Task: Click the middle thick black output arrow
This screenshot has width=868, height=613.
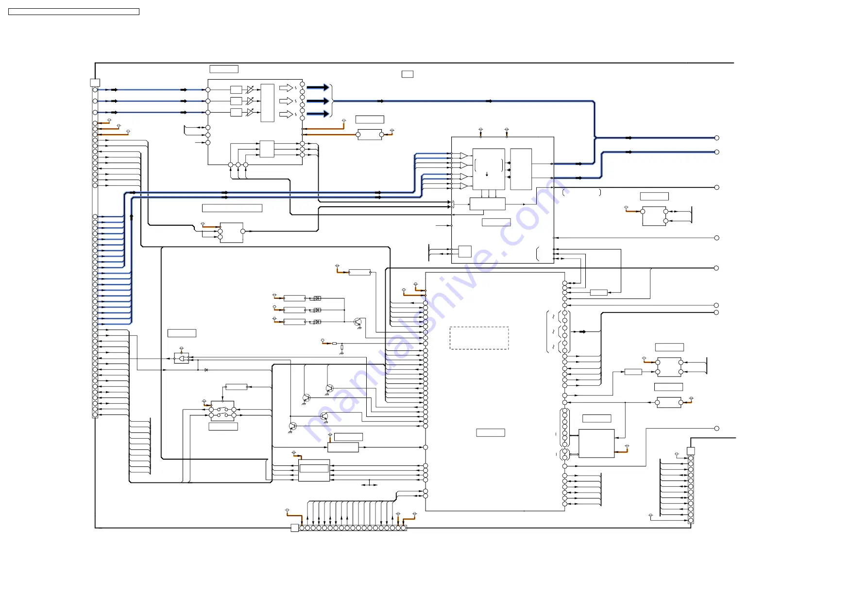Action: pyautogui.click(x=318, y=101)
